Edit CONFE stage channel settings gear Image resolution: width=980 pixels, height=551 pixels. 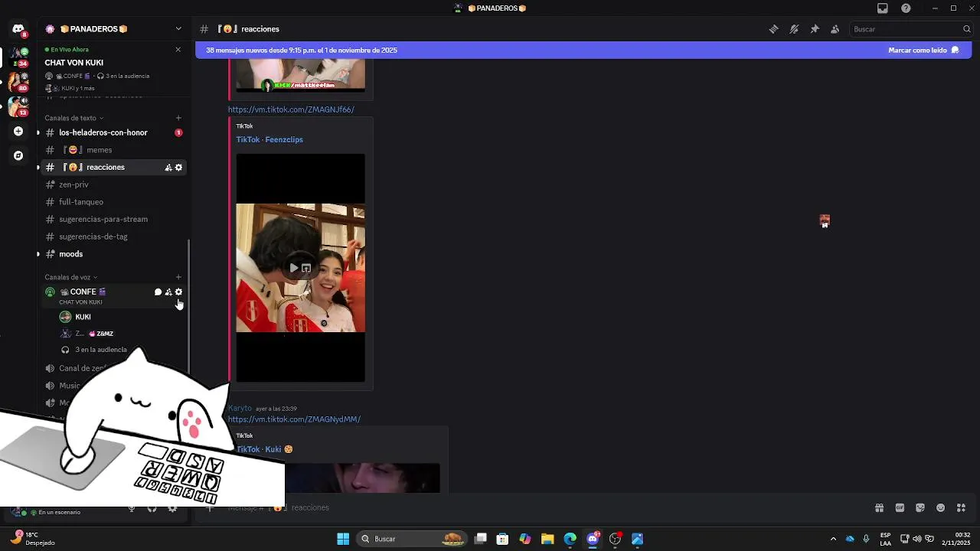[178, 292]
